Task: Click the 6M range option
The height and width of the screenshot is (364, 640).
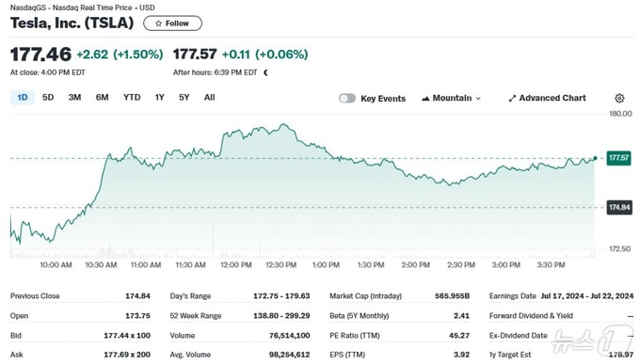Action: (102, 98)
